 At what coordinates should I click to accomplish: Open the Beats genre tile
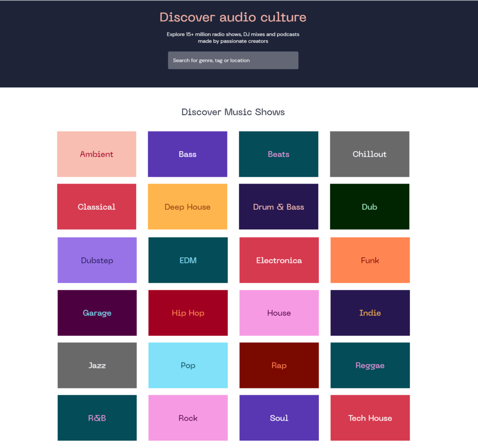click(279, 154)
